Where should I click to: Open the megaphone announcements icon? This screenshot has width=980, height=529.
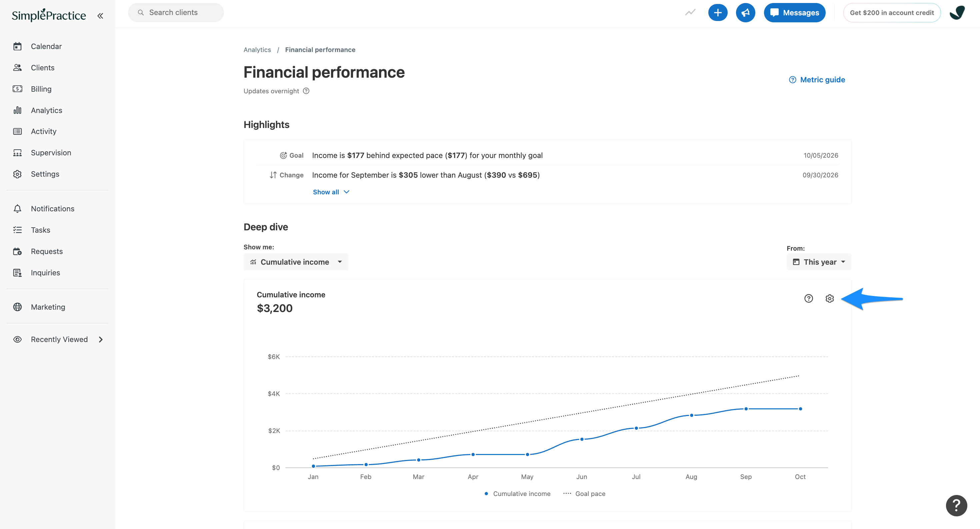745,13
